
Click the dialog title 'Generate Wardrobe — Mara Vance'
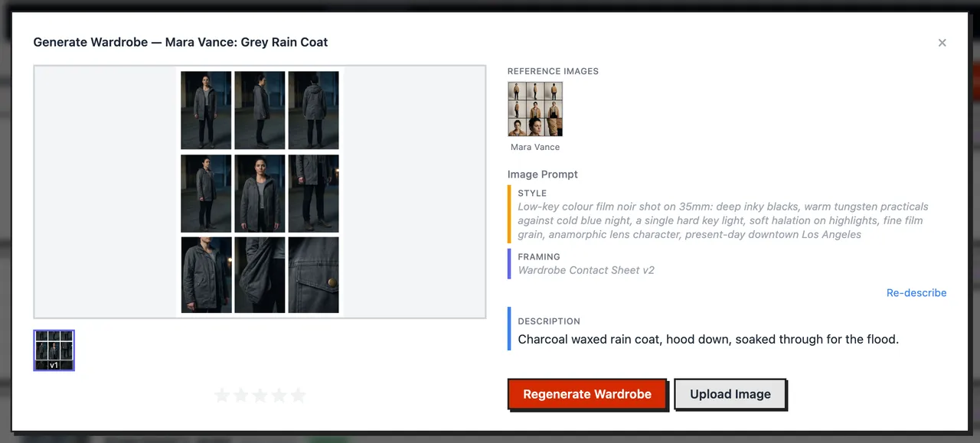[x=181, y=42]
